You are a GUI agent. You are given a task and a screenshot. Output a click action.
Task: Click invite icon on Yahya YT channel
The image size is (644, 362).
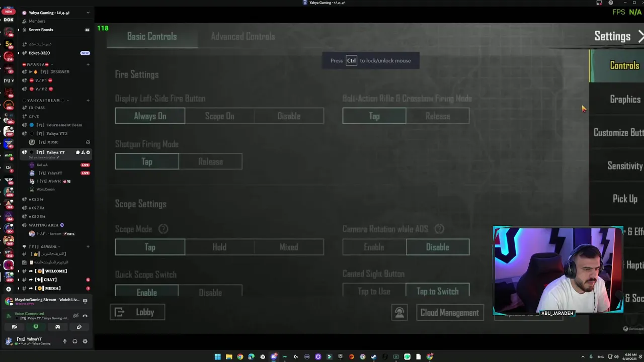click(x=83, y=152)
